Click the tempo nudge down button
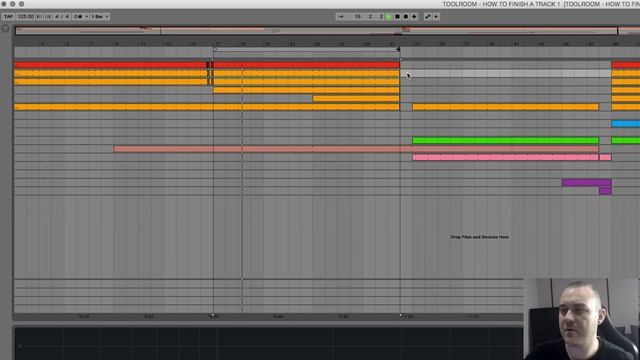This screenshot has width=640, height=360. point(39,17)
